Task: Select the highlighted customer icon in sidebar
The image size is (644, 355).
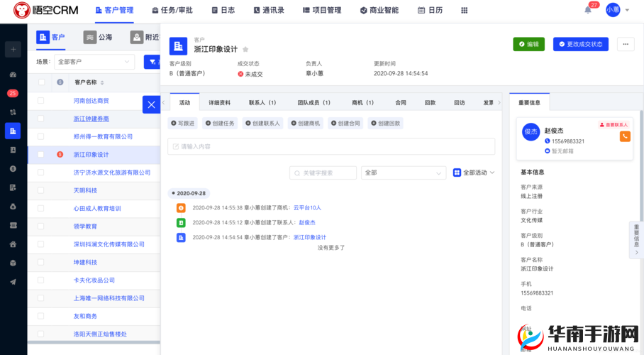Action: pos(13,131)
